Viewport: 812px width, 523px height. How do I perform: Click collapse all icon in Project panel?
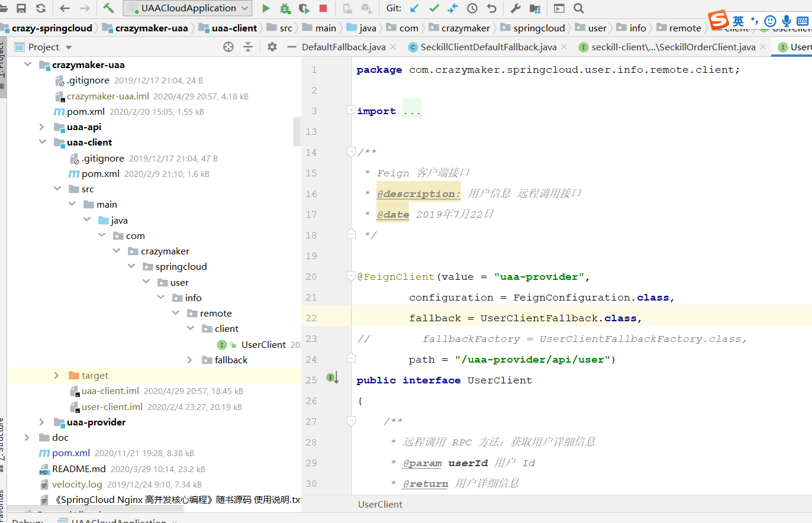[248, 47]
